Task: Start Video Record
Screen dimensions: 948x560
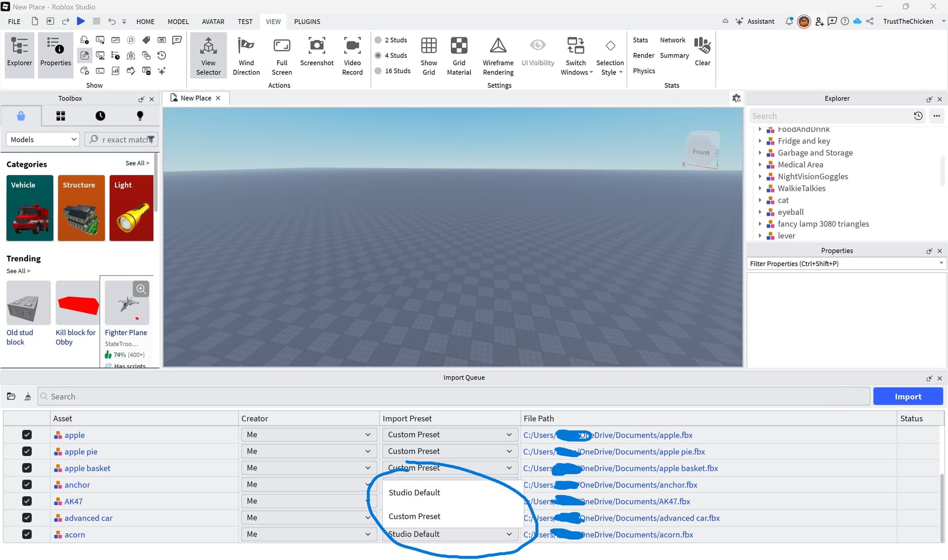Action: tap(352, 55)
